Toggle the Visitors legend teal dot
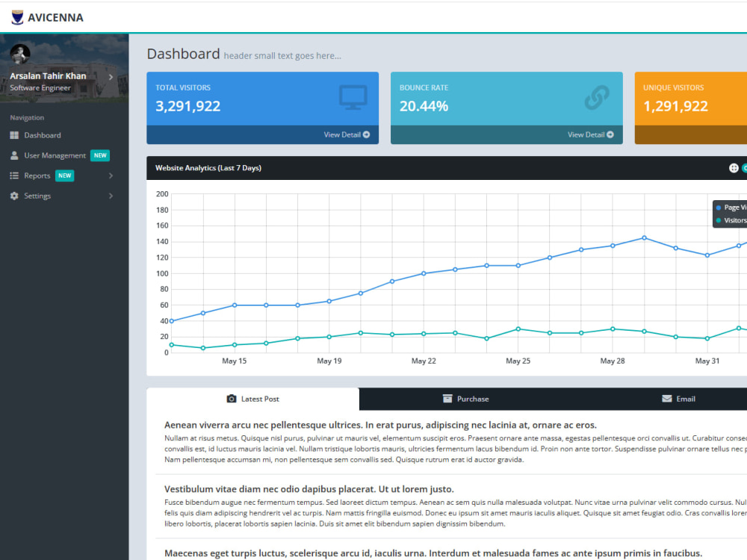The height and width of the screenshot is (560, 747). pyautogui.click(x=719, y=220)
